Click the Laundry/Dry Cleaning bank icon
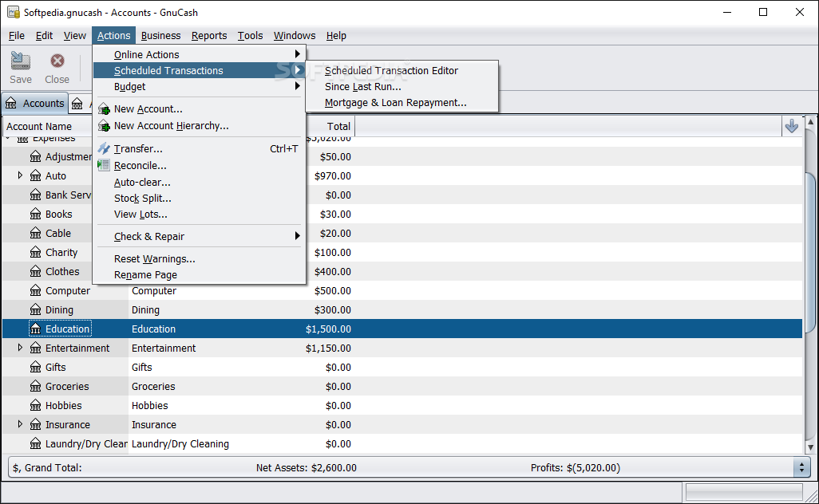The image size is (819, 504). click(35, 444)
